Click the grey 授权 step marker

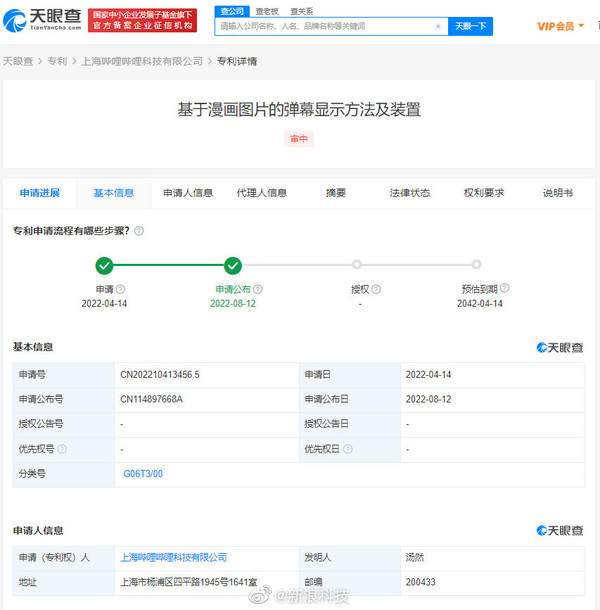click(357, 265)
